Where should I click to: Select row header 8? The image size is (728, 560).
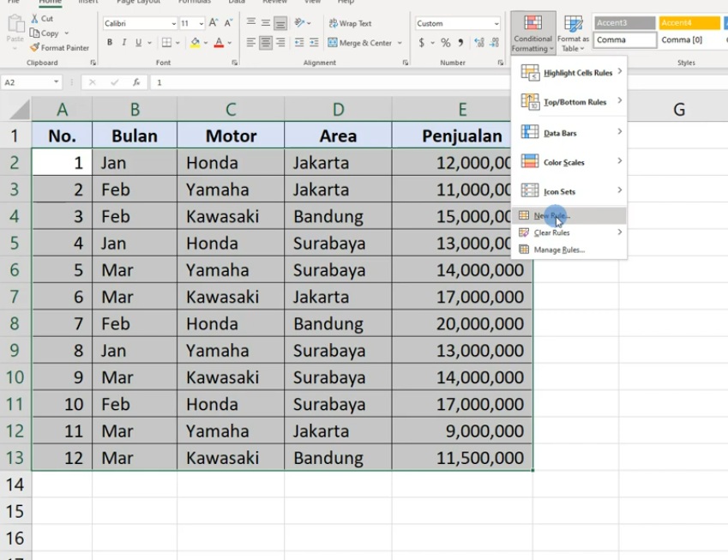click(15, 323)
